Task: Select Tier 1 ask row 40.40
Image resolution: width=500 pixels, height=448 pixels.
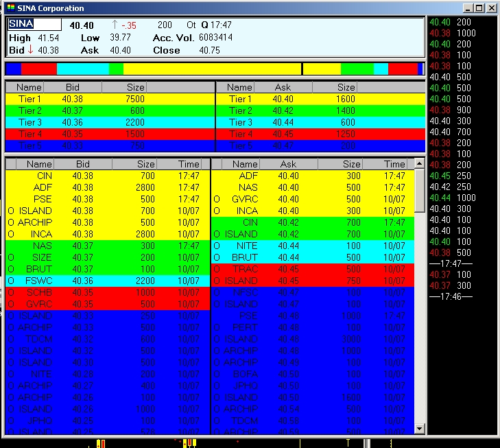Action: click(x=320, y=99)
